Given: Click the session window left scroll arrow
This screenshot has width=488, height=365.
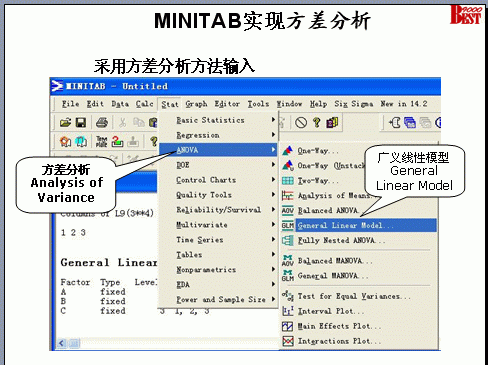Looking at the screenshot, I should (x=62, y=343).
